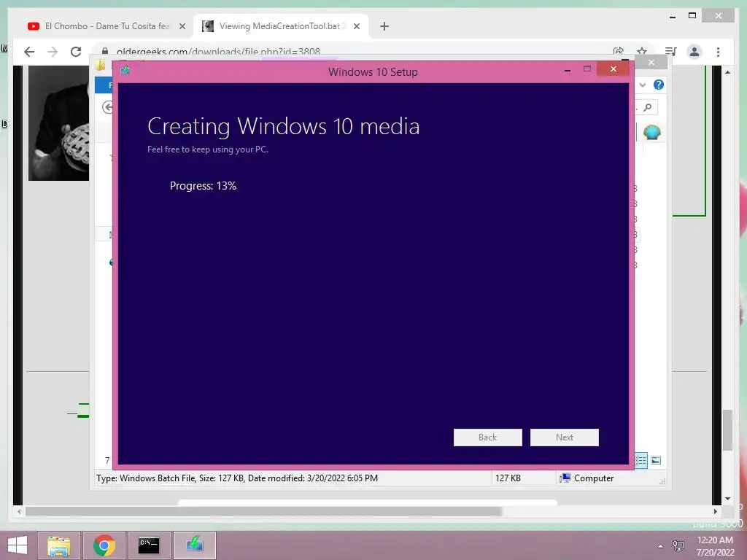Click the black-and-white photo thumbnail on page

pos(58,122)
